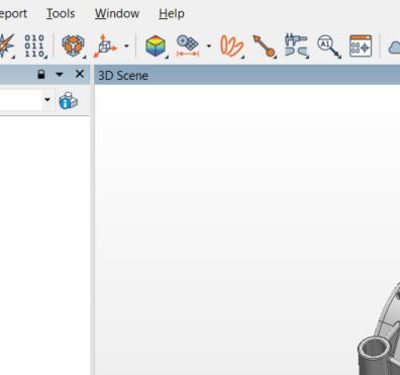400x375 pixels.
Task: Expand the coordinate system icon dropdown arrow
Action: click(x=126, y=46)
